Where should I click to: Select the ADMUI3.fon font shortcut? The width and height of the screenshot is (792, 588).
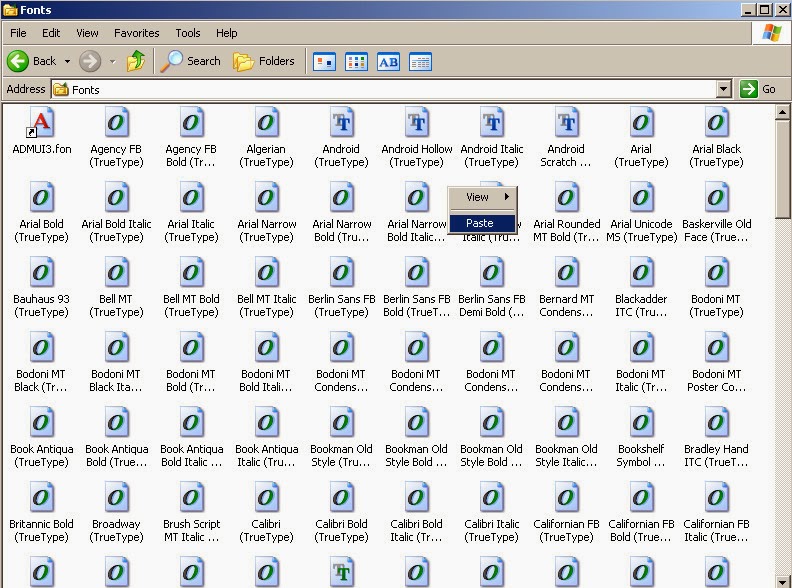tap(42, 131)
